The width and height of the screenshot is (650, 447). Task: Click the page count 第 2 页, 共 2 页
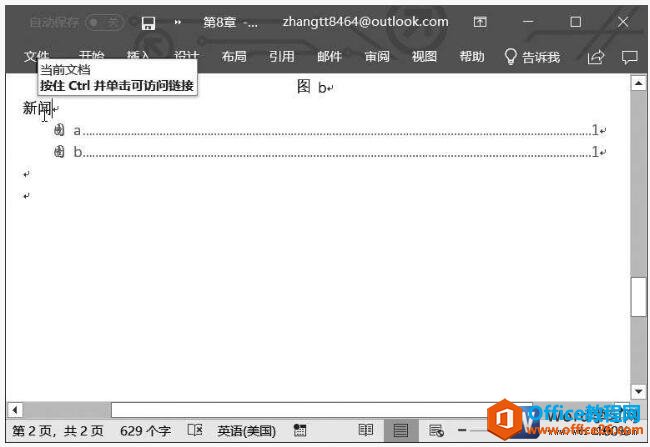pyautogui.click(x=58, y=431)
